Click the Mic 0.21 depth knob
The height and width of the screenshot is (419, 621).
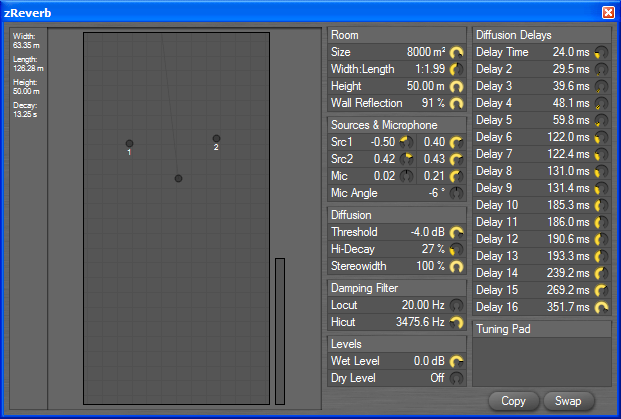(x=457, y=176)
